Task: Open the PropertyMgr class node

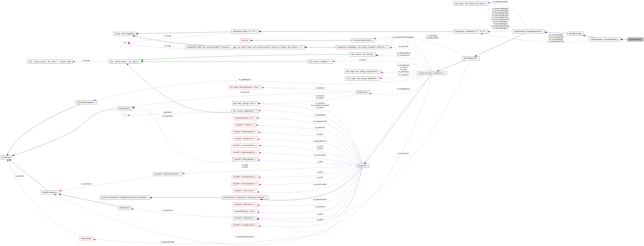Action: click(86, 238)
